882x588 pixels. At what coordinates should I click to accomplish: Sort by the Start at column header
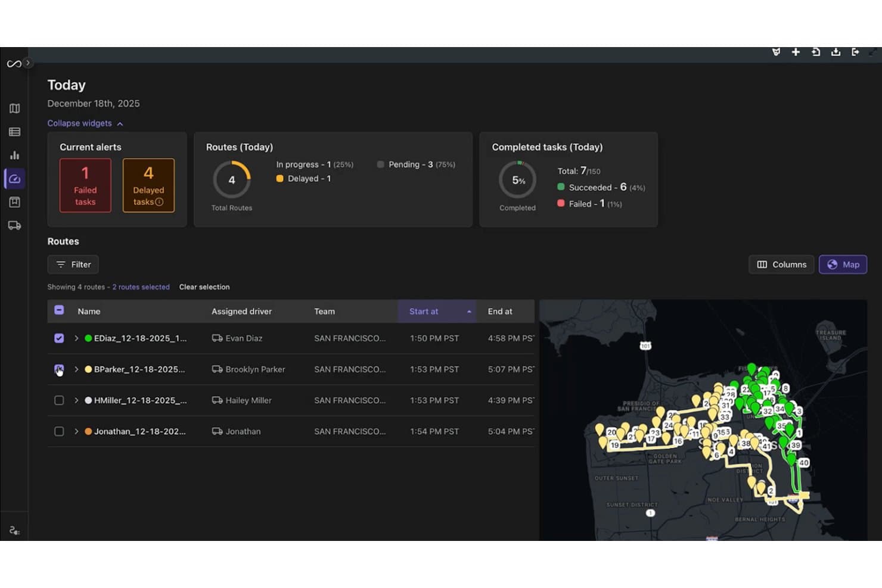click(x=437, y=312)
